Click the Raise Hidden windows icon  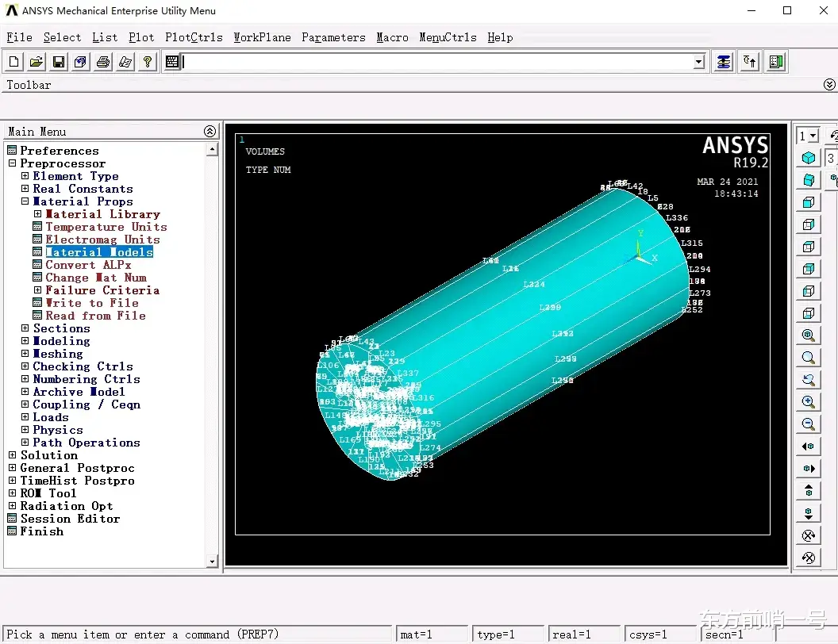click(724, 62)
